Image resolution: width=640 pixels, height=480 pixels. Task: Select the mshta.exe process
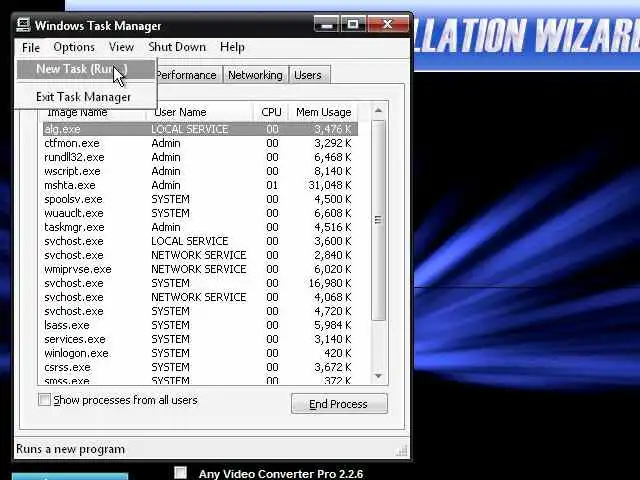pos(200,185)
